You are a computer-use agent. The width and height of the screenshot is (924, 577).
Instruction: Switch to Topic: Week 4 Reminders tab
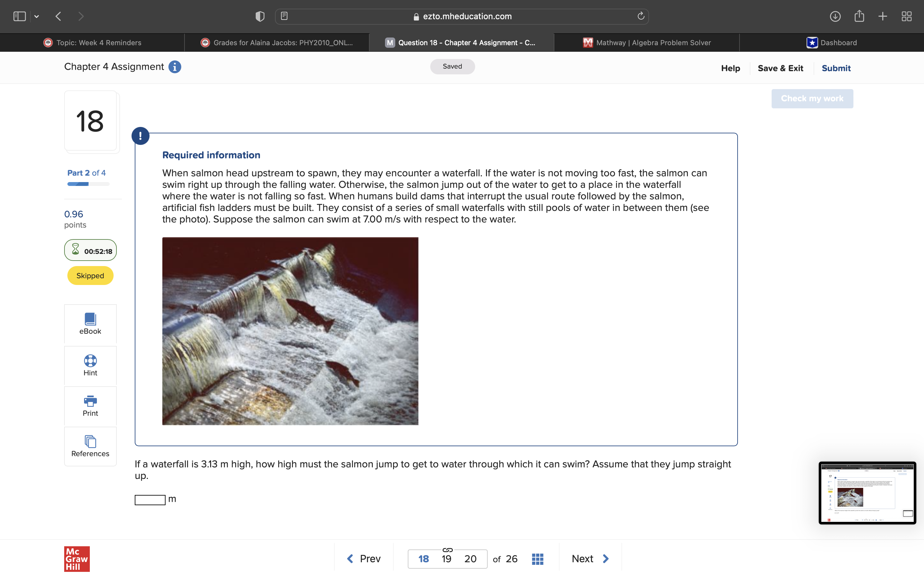pyautogui.click(x=92, y=43)
